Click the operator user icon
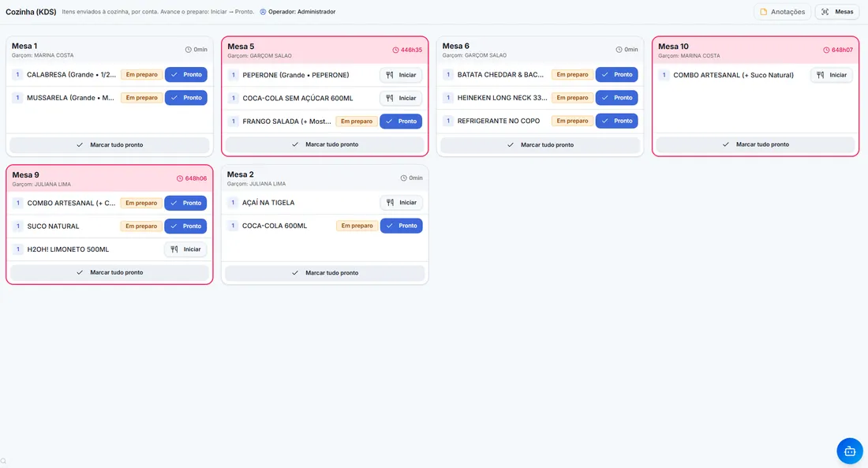Image resolution: width=868 pixels, height=468 pixels. 263,12
